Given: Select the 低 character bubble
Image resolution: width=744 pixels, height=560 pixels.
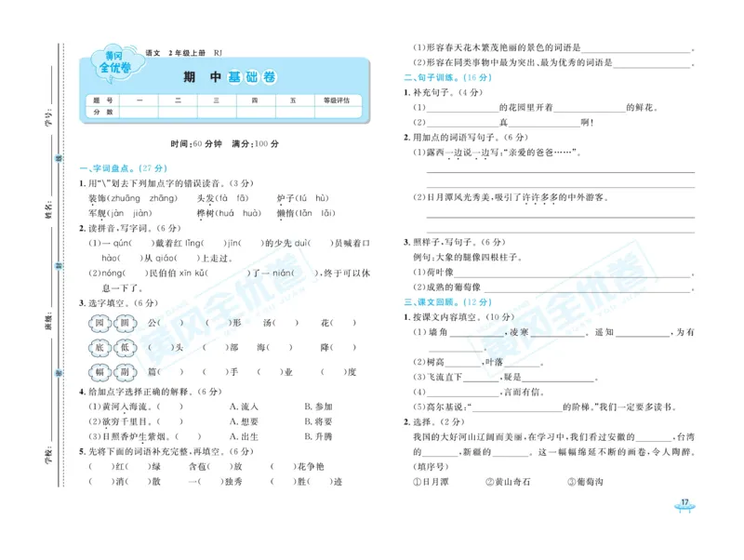Looking at the screenshot, I should coord(126,348).
